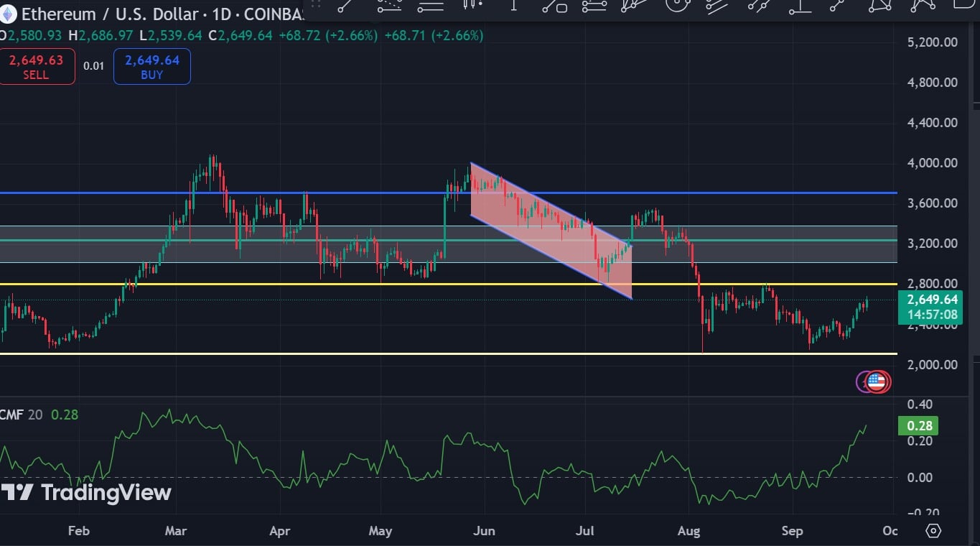
Task: Click the TradingView logo
Action: [86, 493]
